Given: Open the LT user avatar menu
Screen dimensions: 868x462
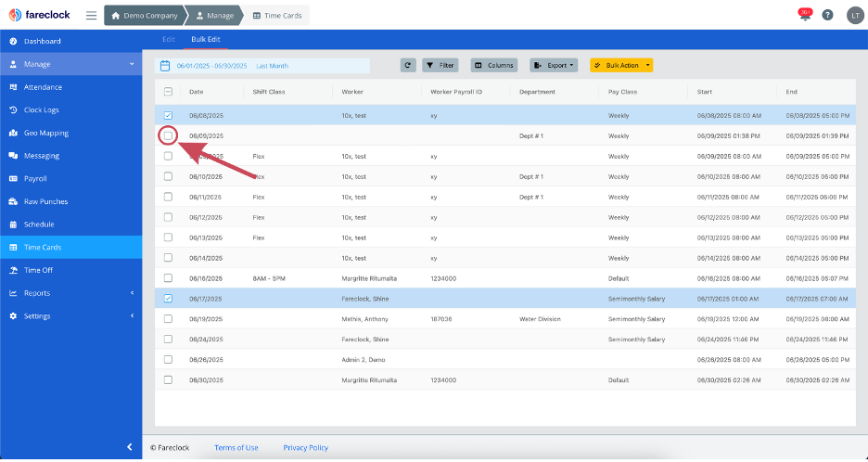Looking at the screenshot, I should 855,16.
